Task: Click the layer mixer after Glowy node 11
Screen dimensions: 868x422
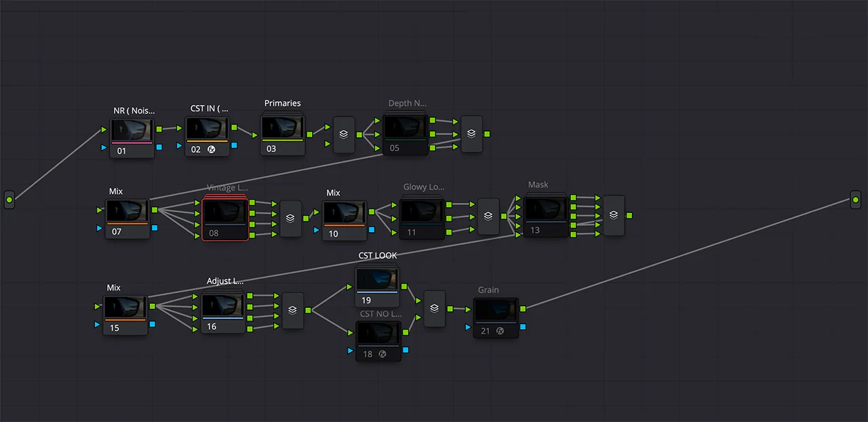Action: point(488,216)
